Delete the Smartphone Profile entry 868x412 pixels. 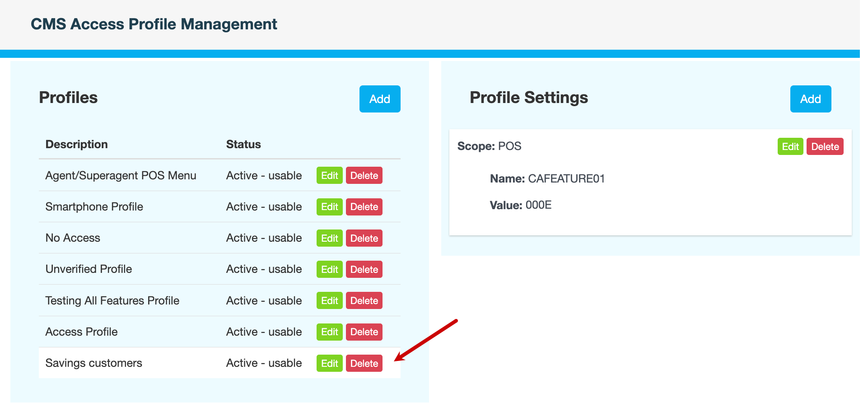pos(364,207)
